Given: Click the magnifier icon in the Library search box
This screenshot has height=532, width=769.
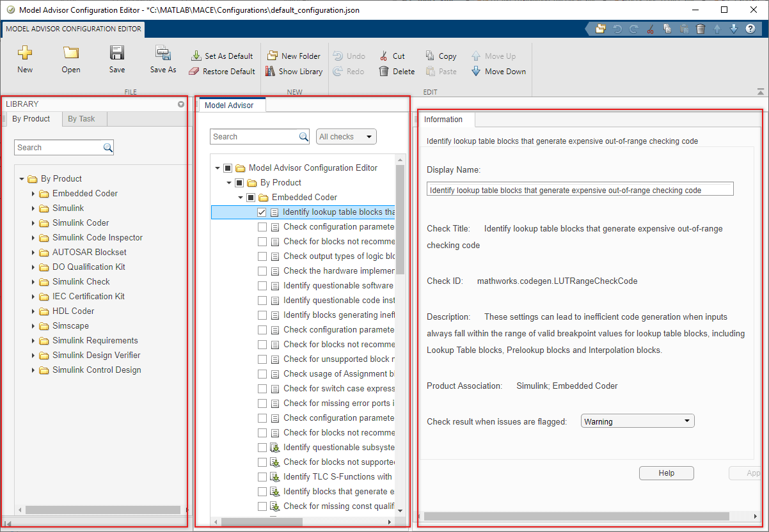Looking at the screenshot, I should pos(108,148).
